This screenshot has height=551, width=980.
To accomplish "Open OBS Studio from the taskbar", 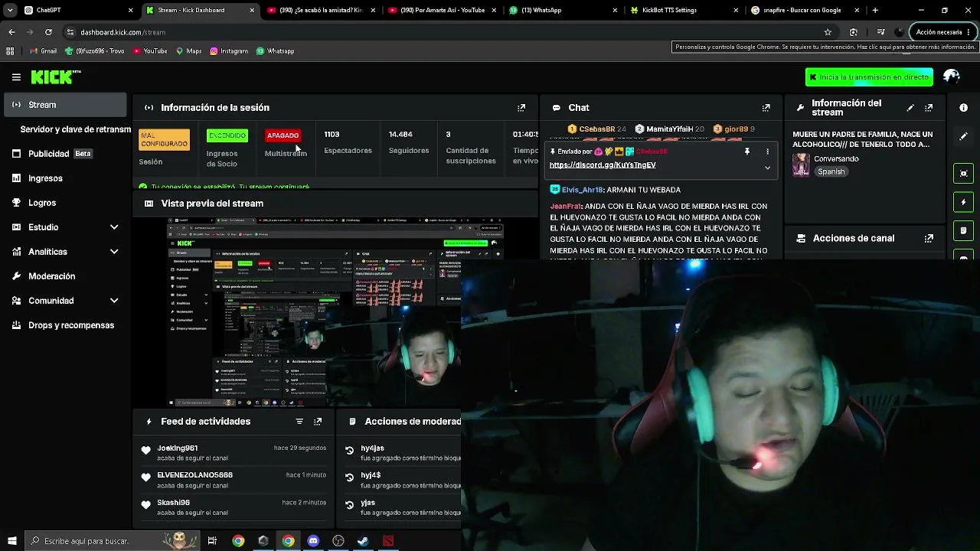I will click(x=338, y=541).
